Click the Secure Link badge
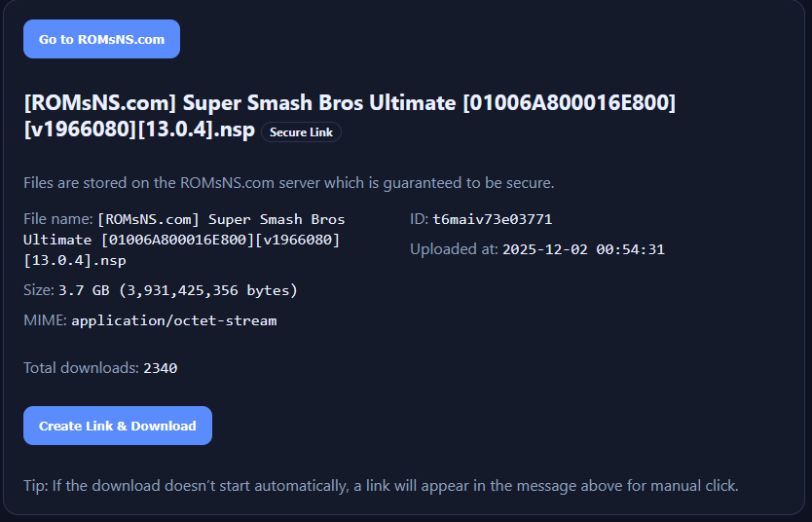Viewport: 812px width, 522px height. (x=301, y=132)
